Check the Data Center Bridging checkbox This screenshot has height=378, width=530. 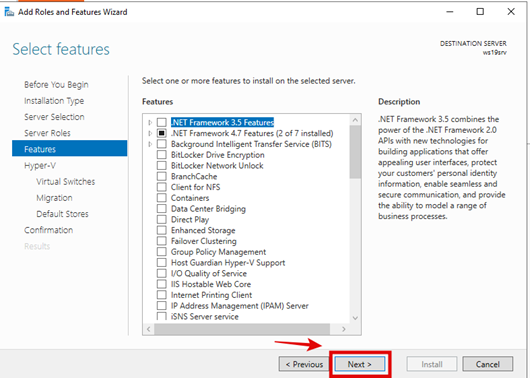pyautogui.click(x=162, y=209)
